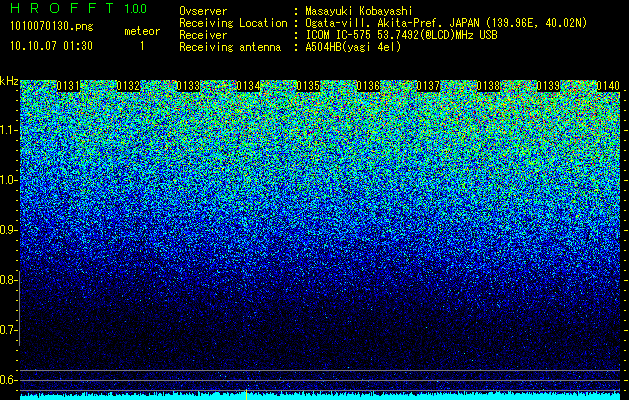This screenshot has height=400, width=629.
Task: Click the Receiving antenna label
Action: click(x=230, y=47)
